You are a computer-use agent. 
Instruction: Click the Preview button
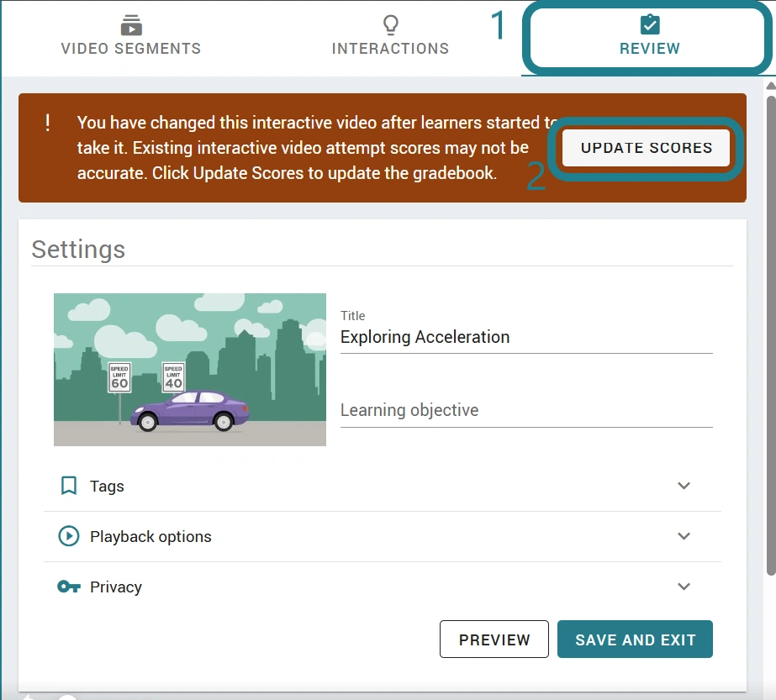point(494,639)
